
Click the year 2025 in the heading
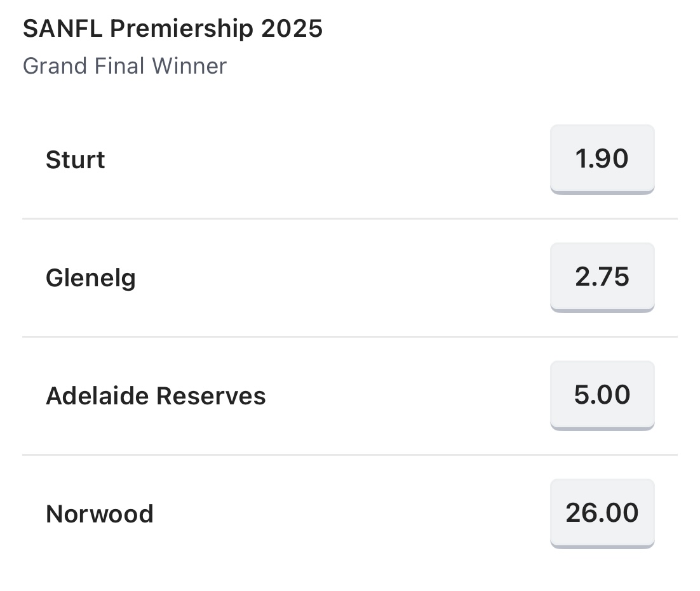point(292,29)
